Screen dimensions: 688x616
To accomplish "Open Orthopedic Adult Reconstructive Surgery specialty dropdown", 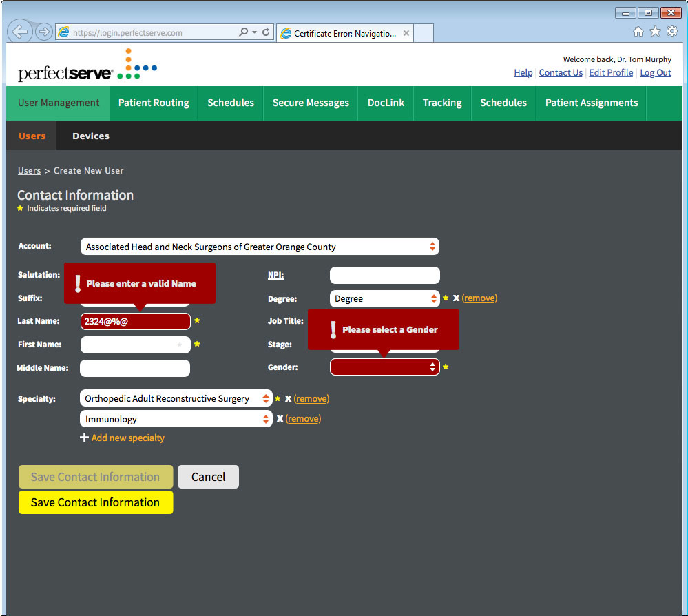I will pos(176,398).
